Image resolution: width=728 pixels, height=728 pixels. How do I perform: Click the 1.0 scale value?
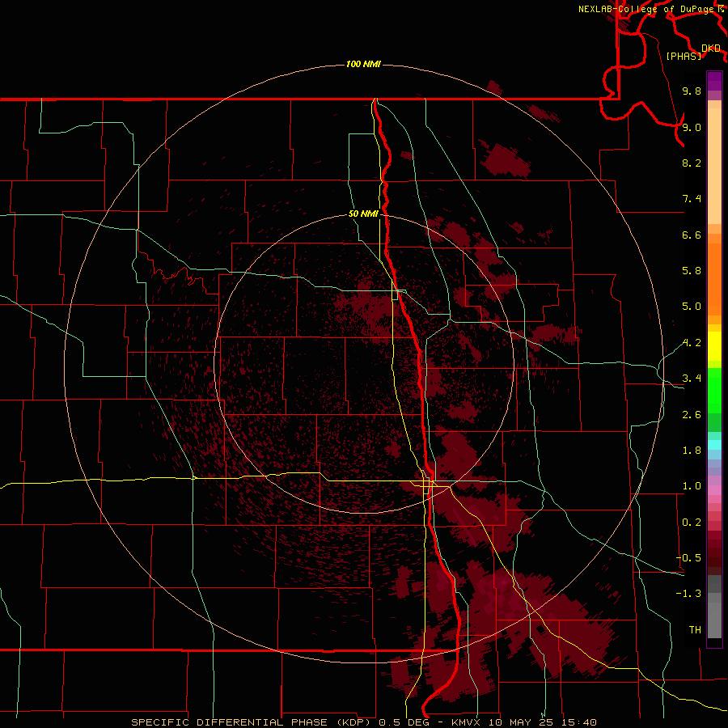[692, 486]
